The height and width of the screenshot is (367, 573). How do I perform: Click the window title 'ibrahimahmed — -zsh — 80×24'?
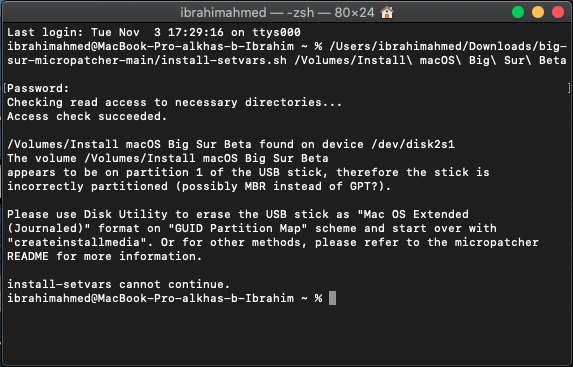pos(277,13)
